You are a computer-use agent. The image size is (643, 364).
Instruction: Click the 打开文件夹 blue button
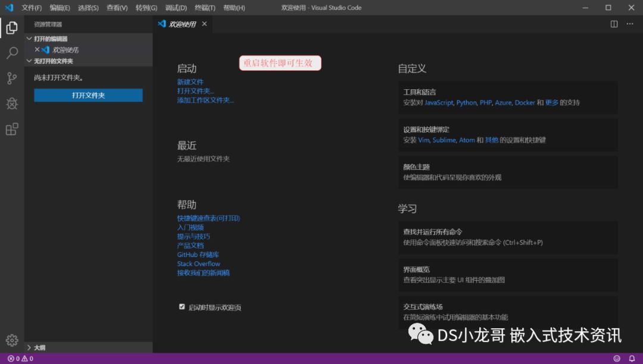point(88,95)
